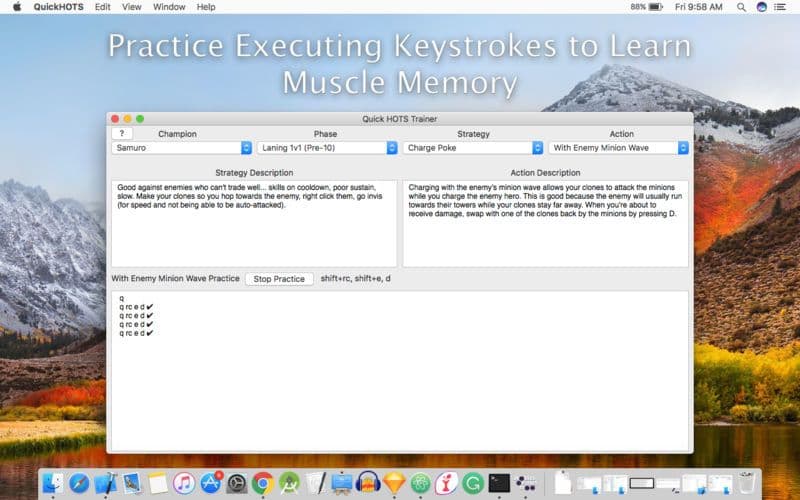Launch Safari from the dock
The height and width of the screenshot is (500, 800).
point(79,483)
